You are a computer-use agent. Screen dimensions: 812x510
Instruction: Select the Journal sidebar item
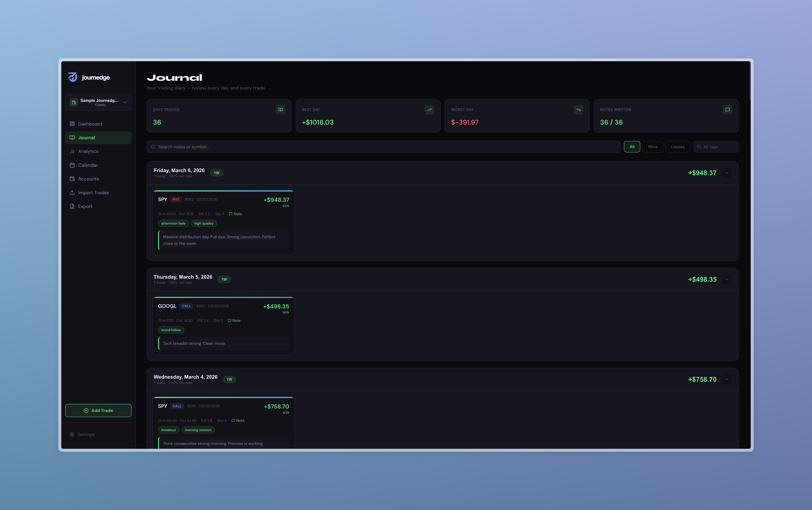[x=98, y=138]
